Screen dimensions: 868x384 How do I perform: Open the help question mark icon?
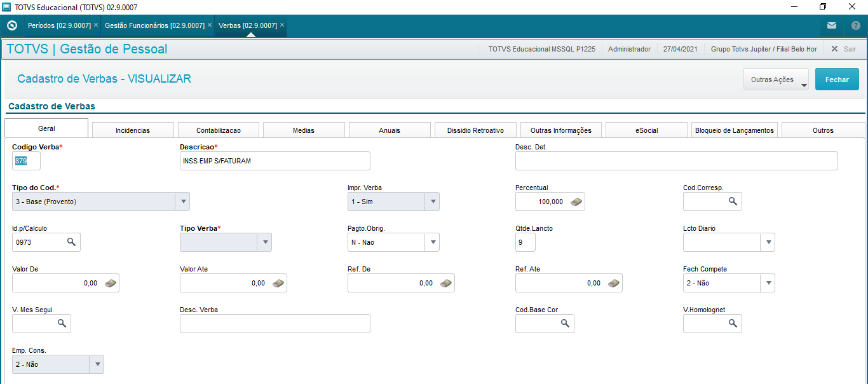[855, 26]
